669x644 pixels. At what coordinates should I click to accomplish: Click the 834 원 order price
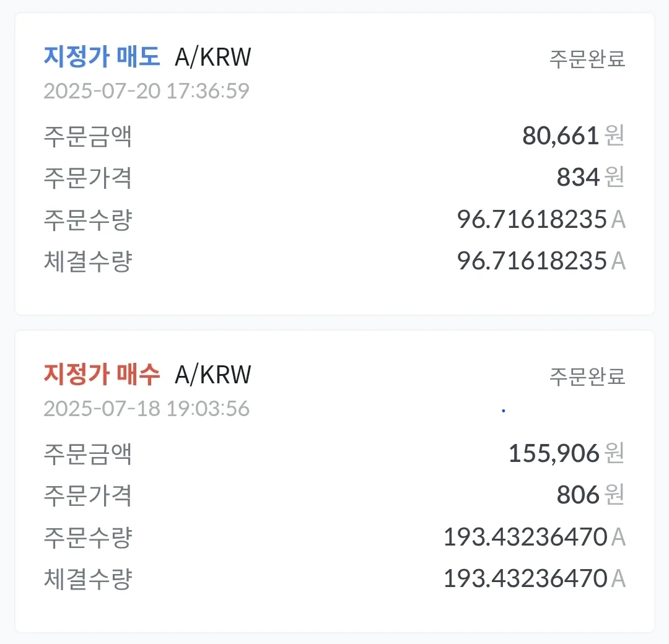point(590,178)
